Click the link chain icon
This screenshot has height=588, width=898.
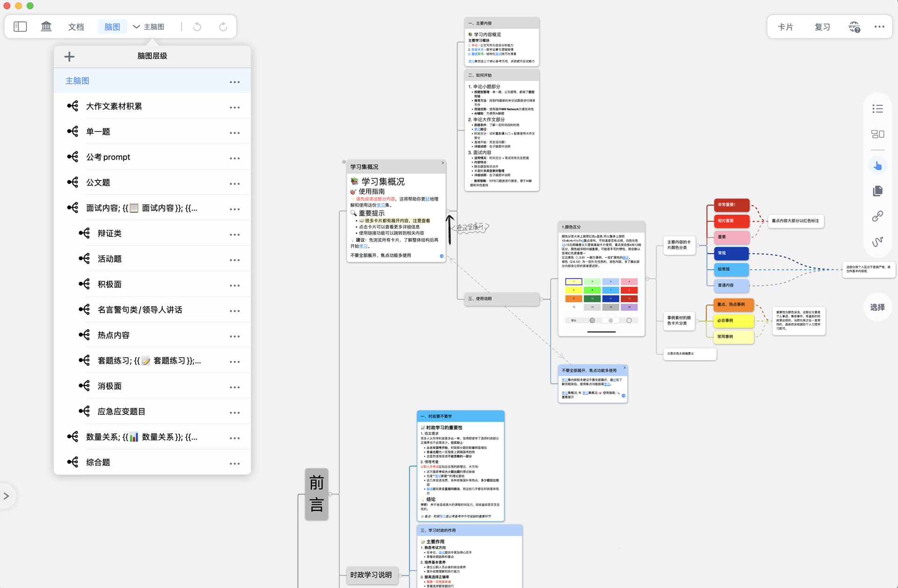877,216
